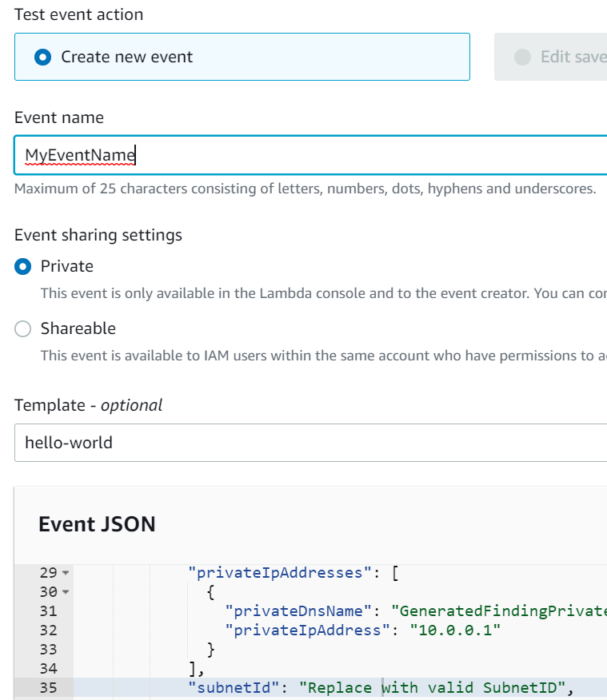Click line number 33 in gutter
Viewport: 607px width, 700px height.
48,650
